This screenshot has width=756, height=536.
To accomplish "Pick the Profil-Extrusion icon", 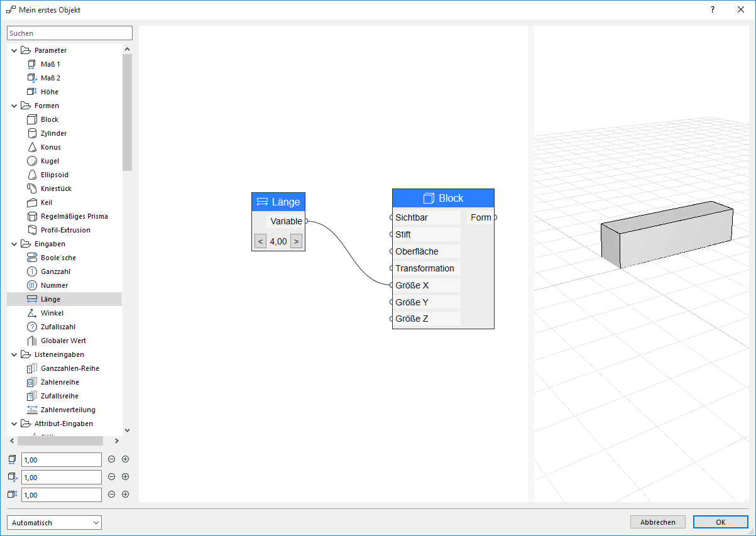I will coord(33,230).
